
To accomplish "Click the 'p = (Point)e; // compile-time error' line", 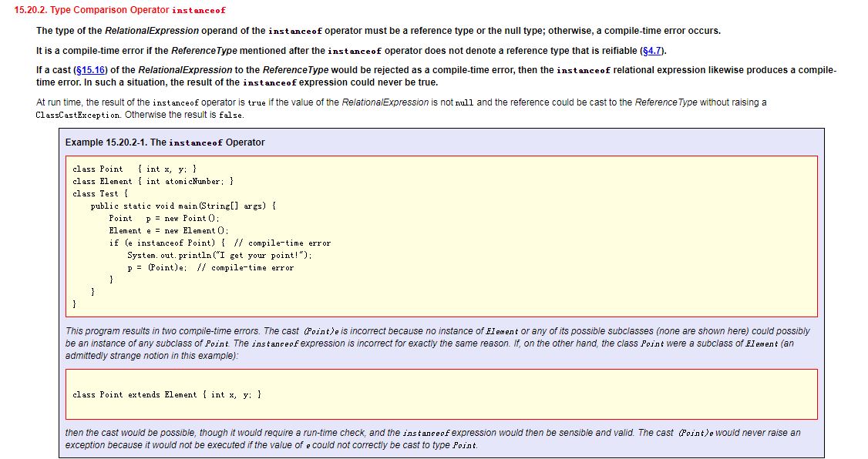I will [210, 268].
